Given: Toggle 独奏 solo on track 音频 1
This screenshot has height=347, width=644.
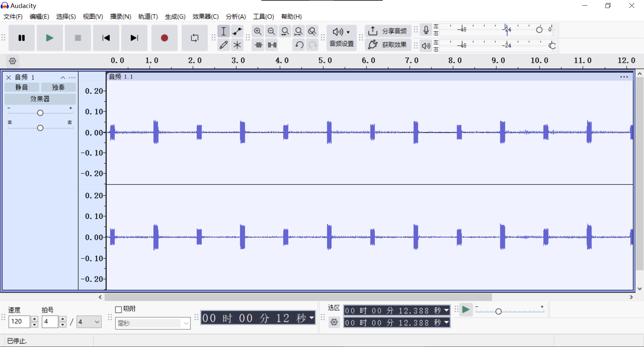Looking at the screenshot, I should point(58,88).
